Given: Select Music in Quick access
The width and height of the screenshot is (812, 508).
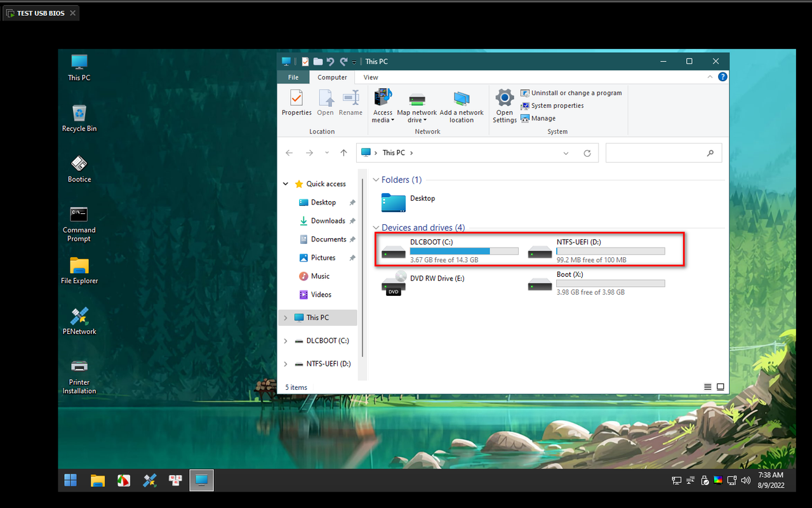Looking at the screenshot, I should tap(320, 276).
